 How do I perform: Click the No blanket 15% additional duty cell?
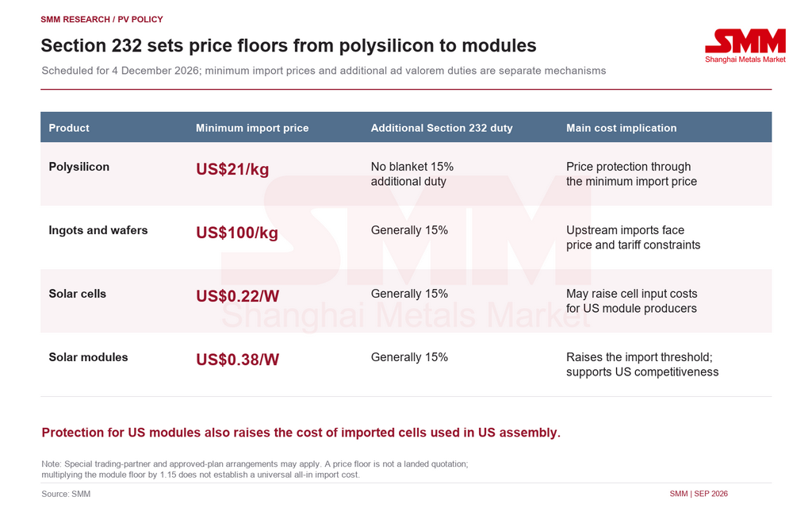click(412, 174)
